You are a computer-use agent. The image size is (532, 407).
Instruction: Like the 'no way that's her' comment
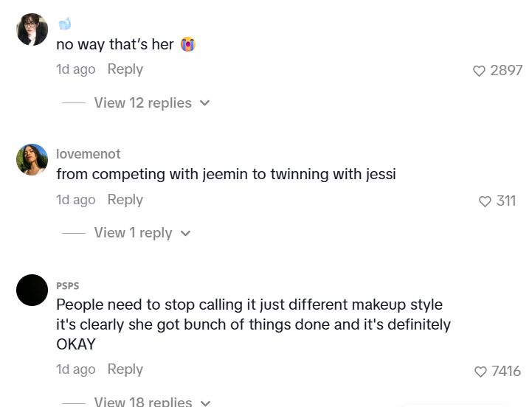479,71
